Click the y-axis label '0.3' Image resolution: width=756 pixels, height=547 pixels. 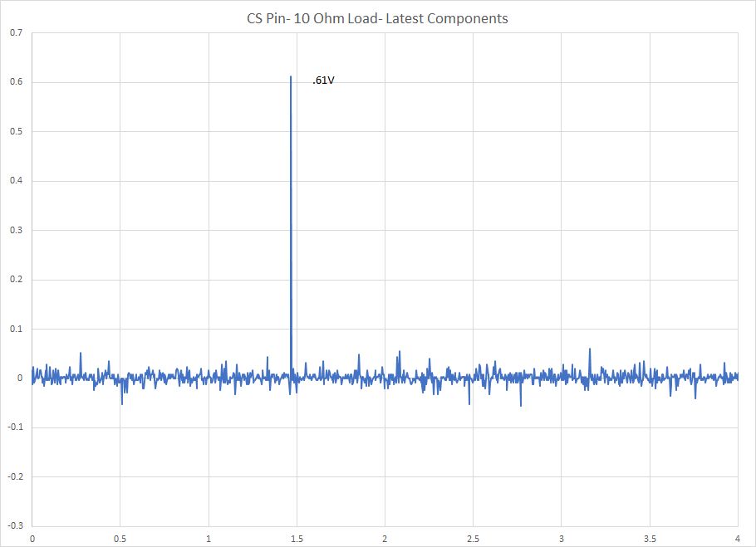coord(16,230)
